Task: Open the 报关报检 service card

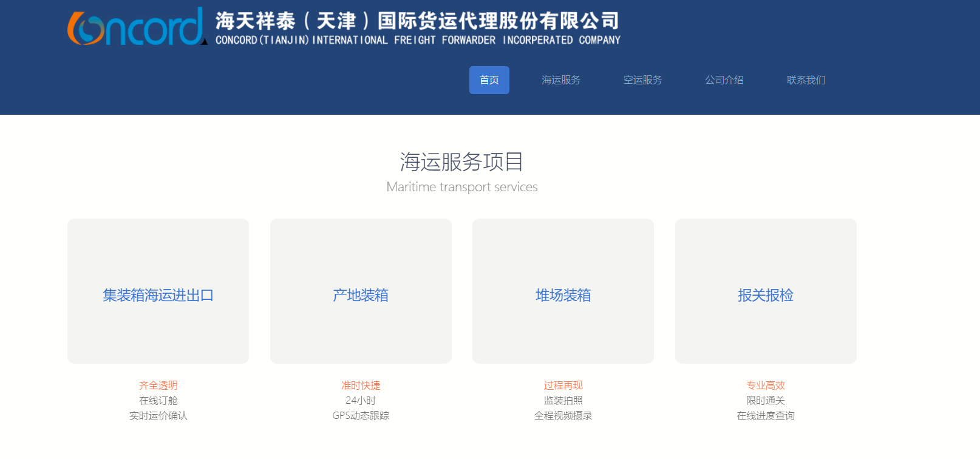Action: click(x=766, y=291)
